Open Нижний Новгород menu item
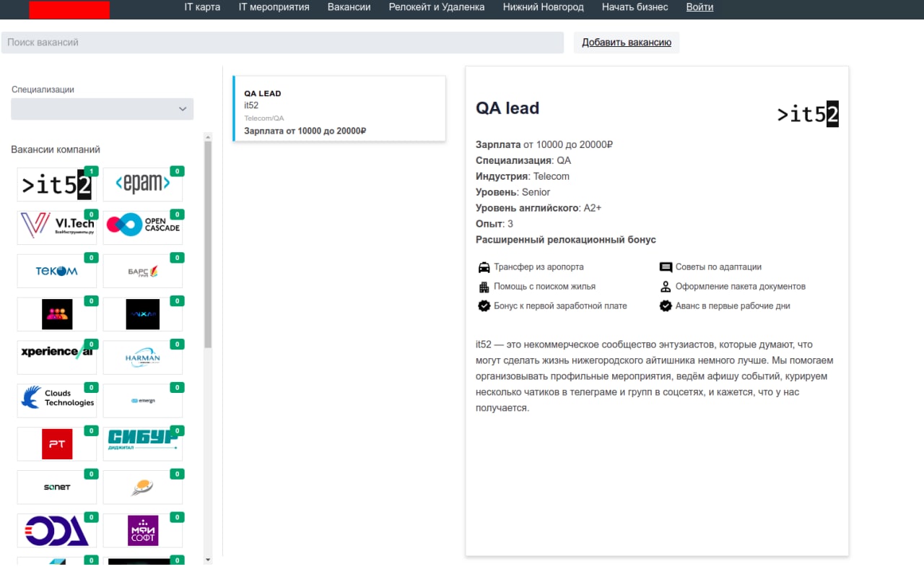This screenshot has height=572, width=924. coord(544,7)
